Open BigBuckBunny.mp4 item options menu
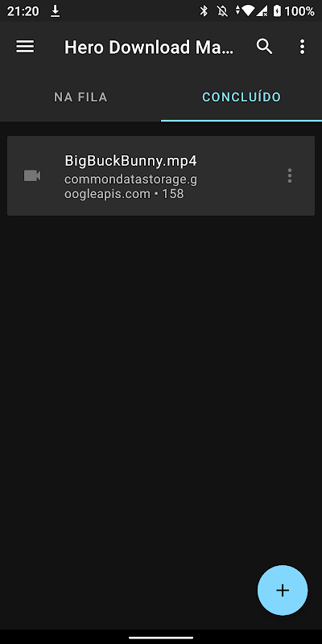 click(x=290, y=175)
